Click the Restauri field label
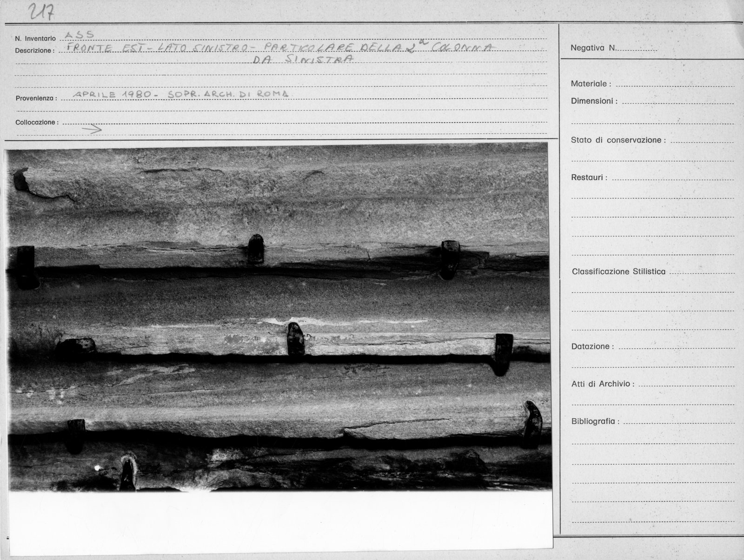Screen dimensions: 744x560 point(589,178)
